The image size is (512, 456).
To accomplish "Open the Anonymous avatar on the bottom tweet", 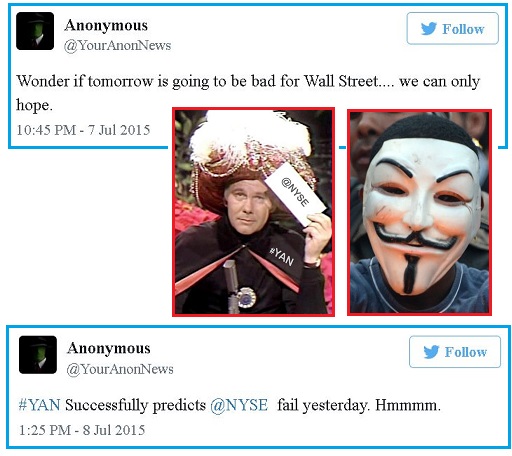I will pos(38,355).
